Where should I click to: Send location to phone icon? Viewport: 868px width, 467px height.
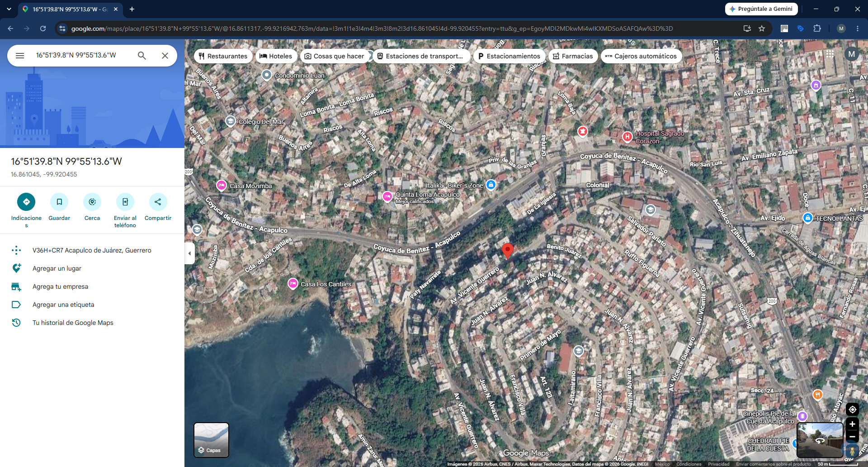pyautogui.click(x=125, y=202)
